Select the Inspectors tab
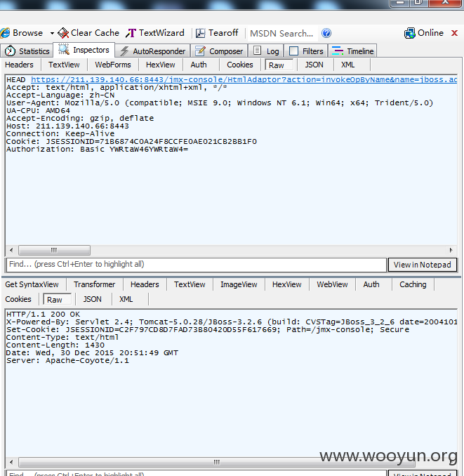 84,50
